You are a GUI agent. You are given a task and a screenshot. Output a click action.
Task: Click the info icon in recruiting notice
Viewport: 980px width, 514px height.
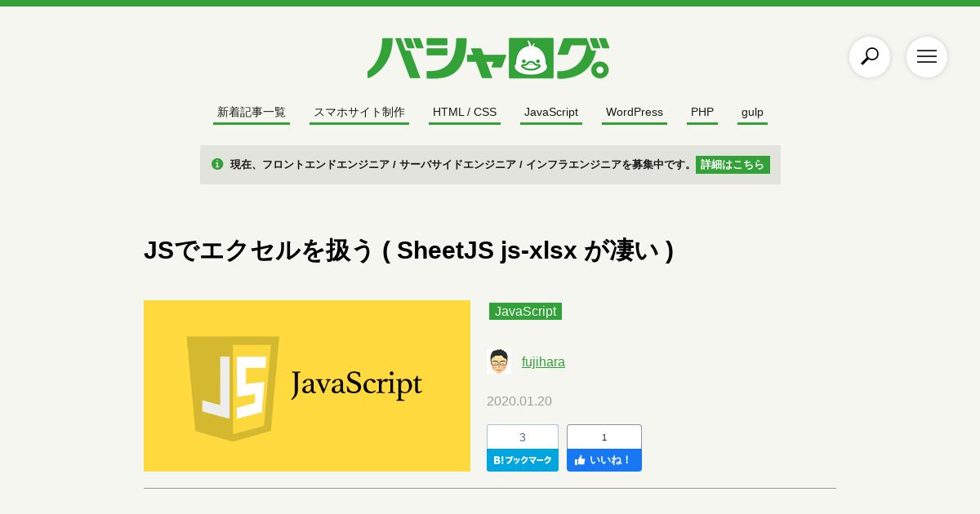pos(217,164)
